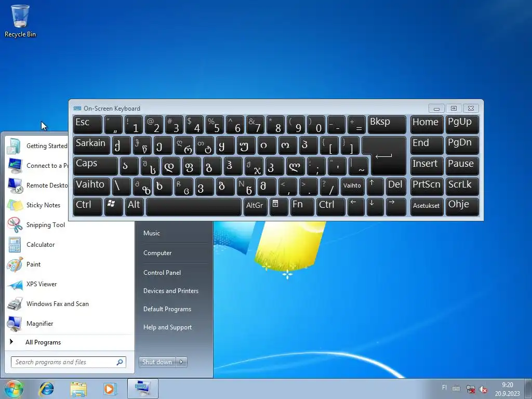Image resolution: width=532 pixels, height=399 pixels.
Task: Launch Sticky Notes
Action: tap(37, 205)
